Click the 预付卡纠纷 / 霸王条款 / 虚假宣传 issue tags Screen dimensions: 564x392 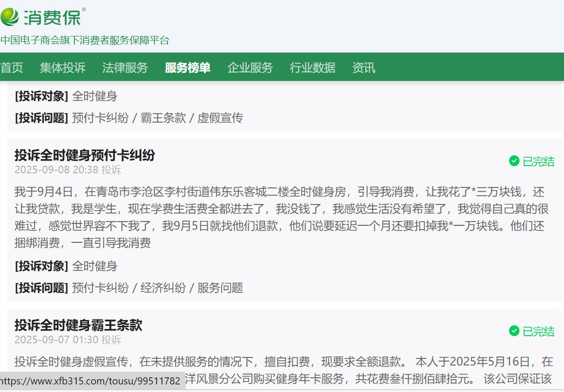pyautogui.click(x=157, y=118)
